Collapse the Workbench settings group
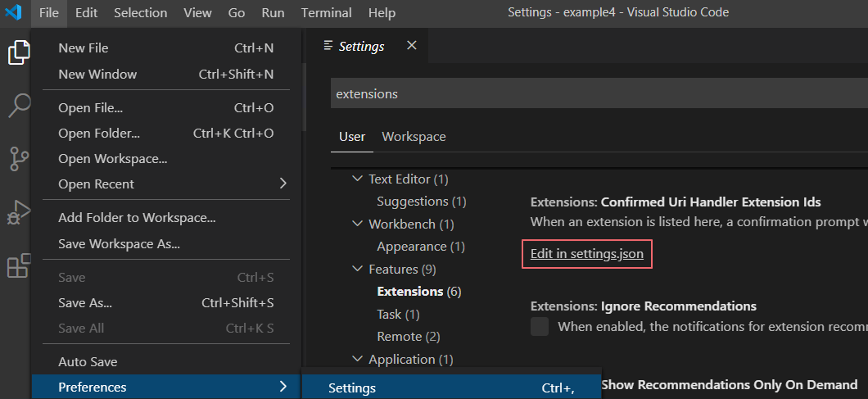Viewport: 868px width, 399px height. (x=356, y=224)
